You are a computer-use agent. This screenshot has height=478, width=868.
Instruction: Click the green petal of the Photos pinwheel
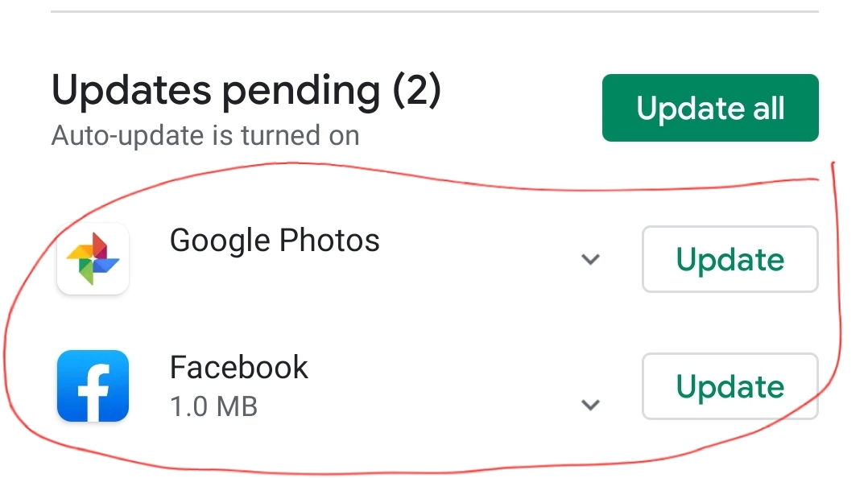[x=86, y=271]
